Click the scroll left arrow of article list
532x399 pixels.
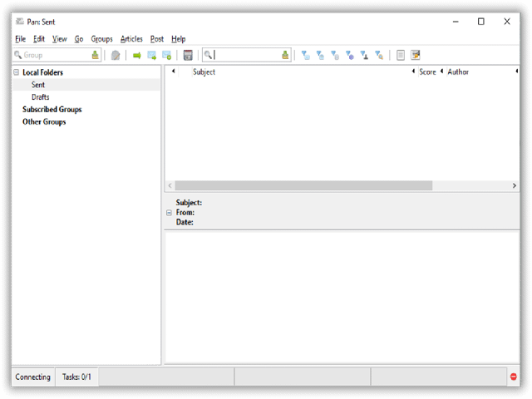[170, 185]
